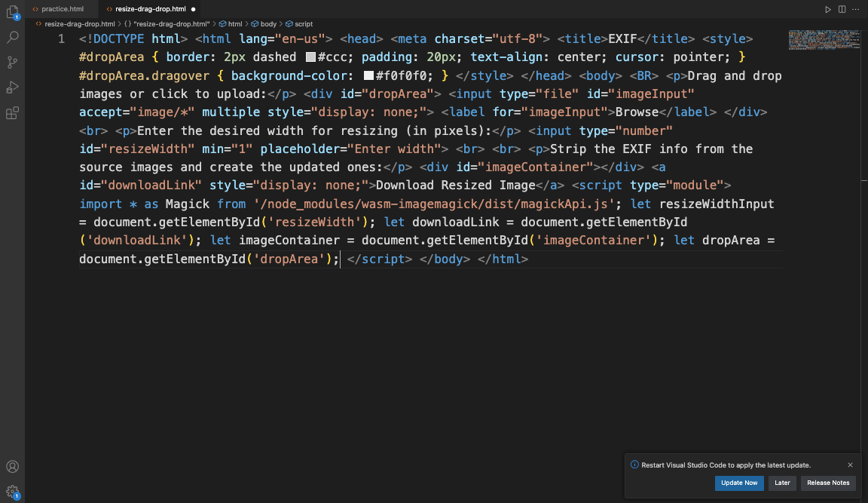The image size is (868, 503).
Task: Click the Accounts icon at the bottom
Action: tap(12, 467)
